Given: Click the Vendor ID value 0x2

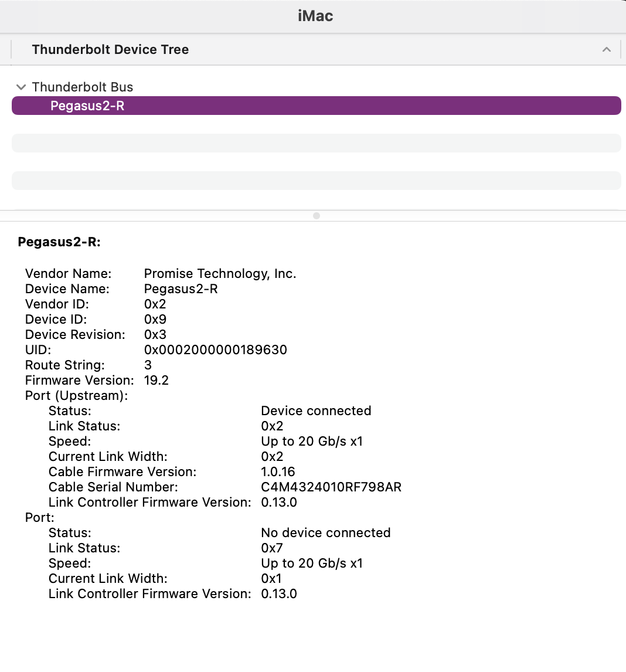Looking at the screenshot, I should tap(155, 304).
